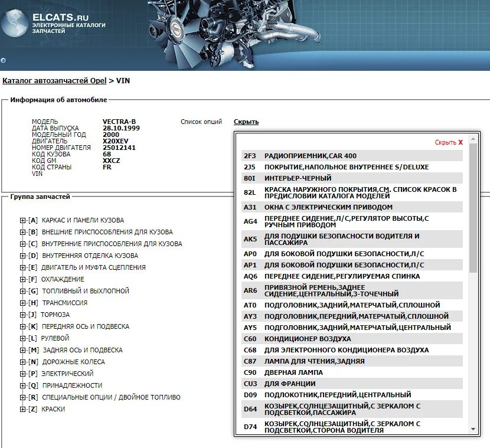The width and height of the screenshot is (490, 448).
Task: Click the options list scrollbar up arrow
Action: pos(473,138)
